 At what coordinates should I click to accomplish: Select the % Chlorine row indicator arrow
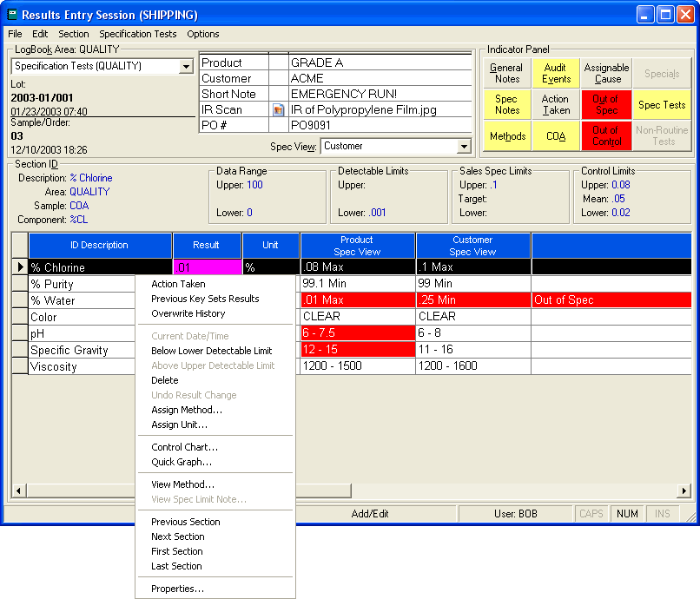(20, 267)
